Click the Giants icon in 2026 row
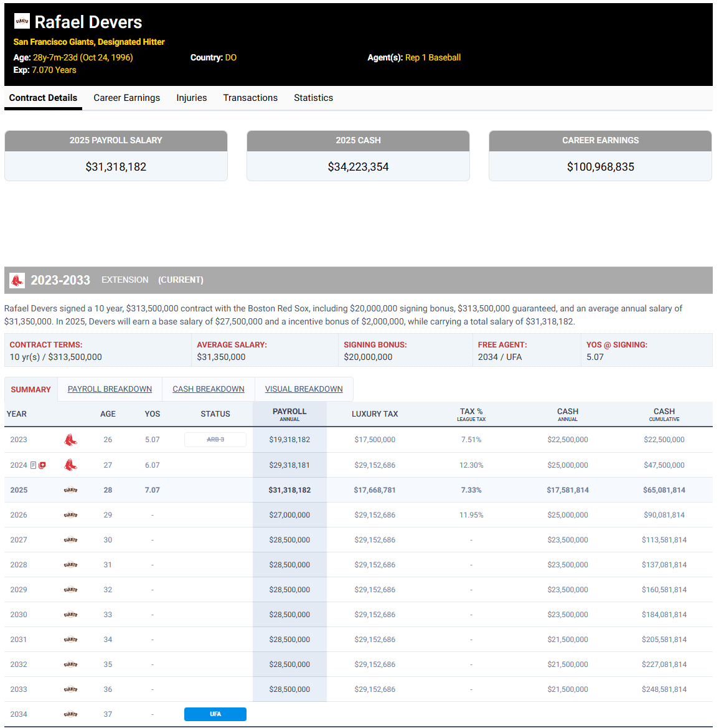 coord(70,515)
